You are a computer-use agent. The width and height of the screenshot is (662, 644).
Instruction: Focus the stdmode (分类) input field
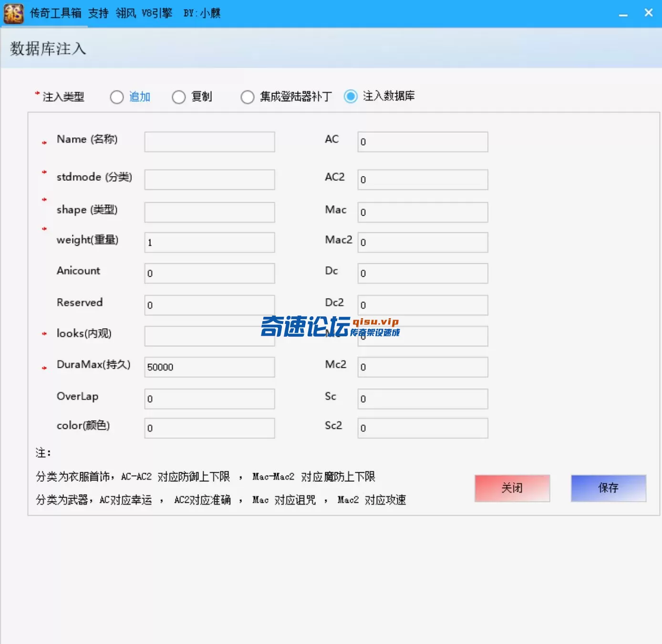(x=209, y=179)
